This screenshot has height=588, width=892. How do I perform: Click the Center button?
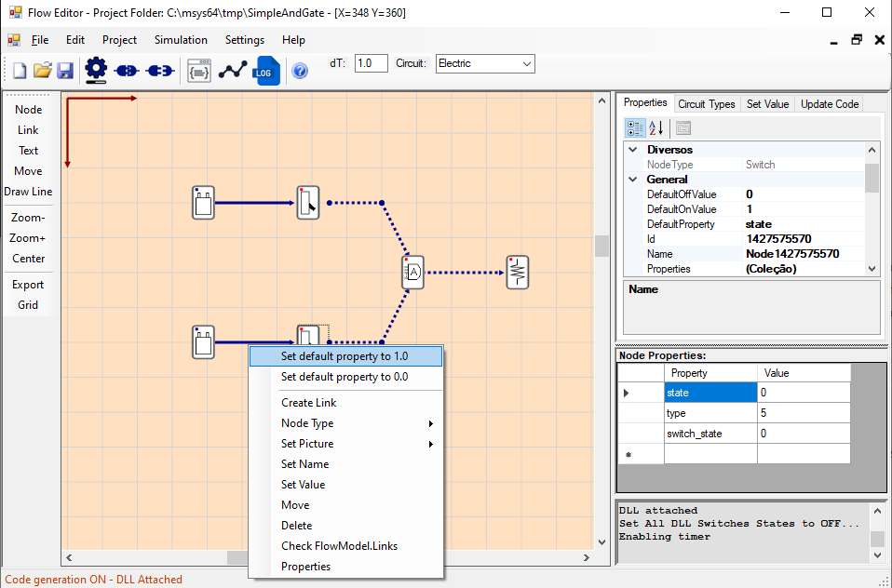29,259
